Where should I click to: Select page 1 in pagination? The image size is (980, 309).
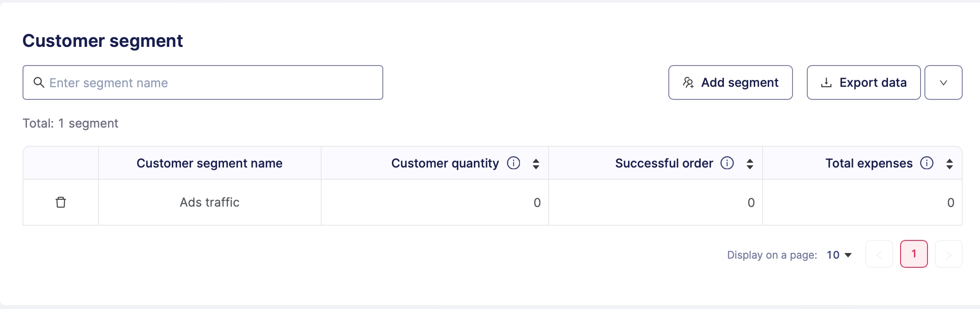click(x=914, y=254)
